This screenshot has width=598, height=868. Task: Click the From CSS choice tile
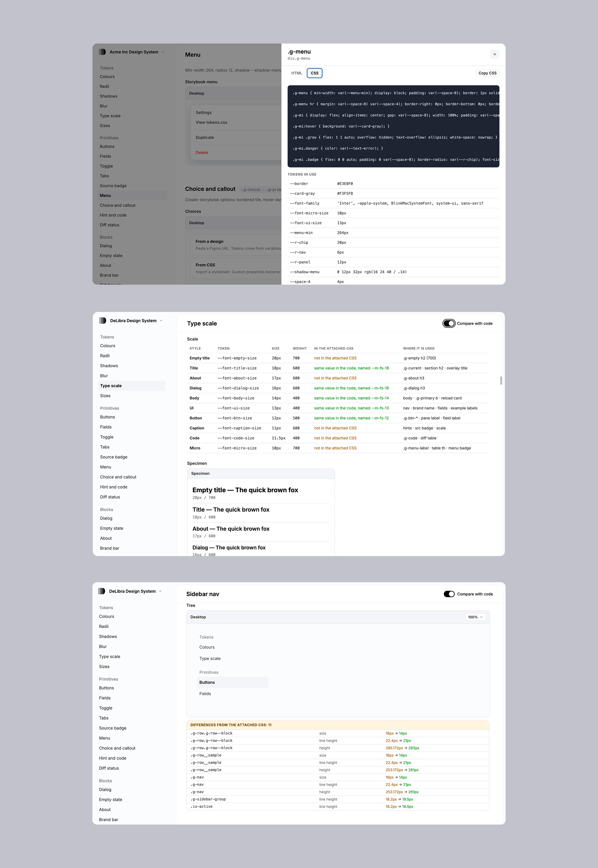(236, 268)
